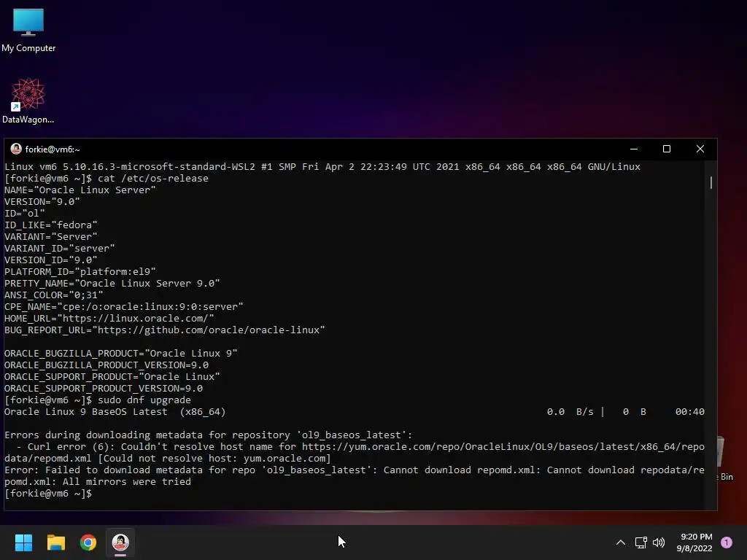Click the ANSI_COLOR="0;31" line
747x560 pixels.
[54, 295]
